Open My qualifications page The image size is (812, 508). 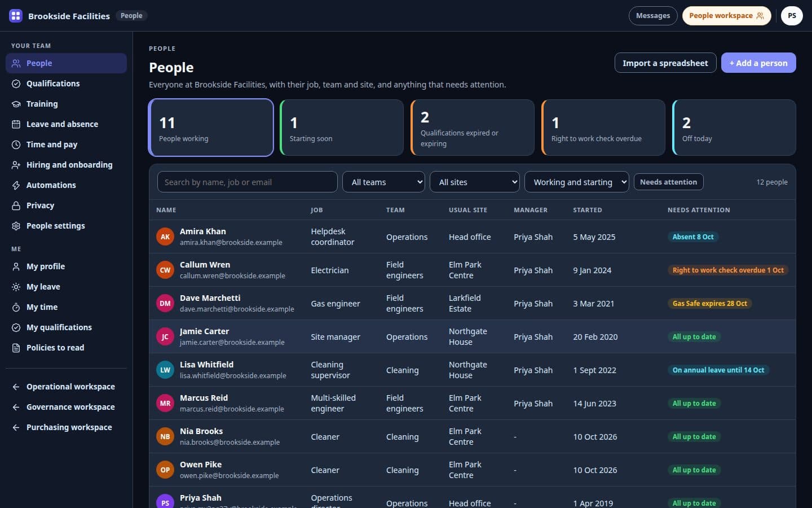66,327
